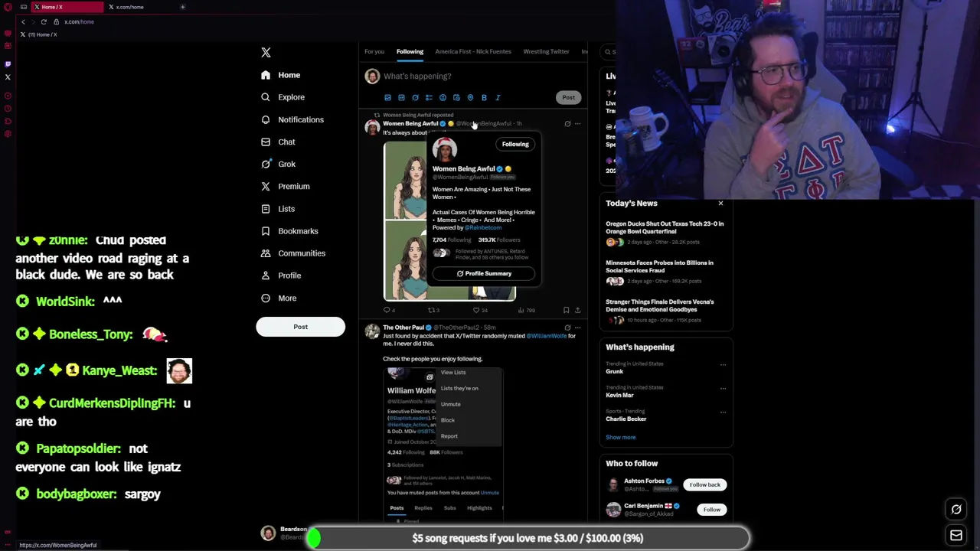Viewport: 980px width, 551px height.
Task: Open a new browser tab
Action: coord(182,7)
